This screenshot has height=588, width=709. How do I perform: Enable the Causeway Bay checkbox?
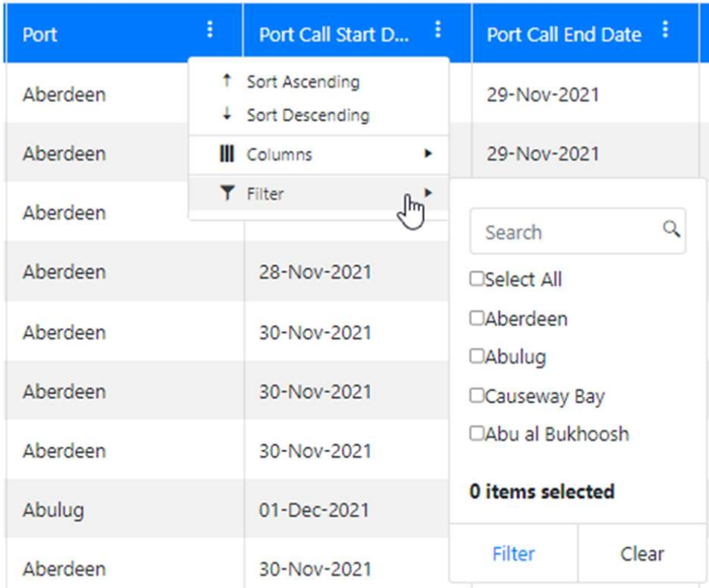tap(477, 396)
